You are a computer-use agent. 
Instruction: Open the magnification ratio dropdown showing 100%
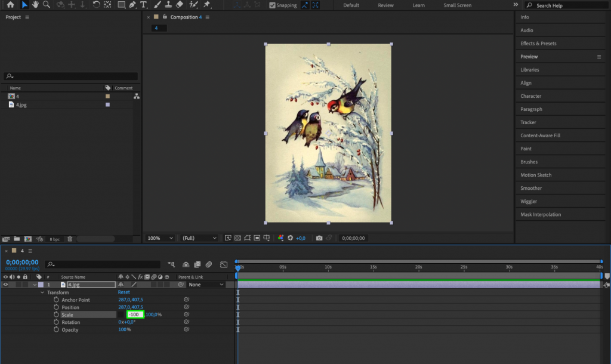159,238
